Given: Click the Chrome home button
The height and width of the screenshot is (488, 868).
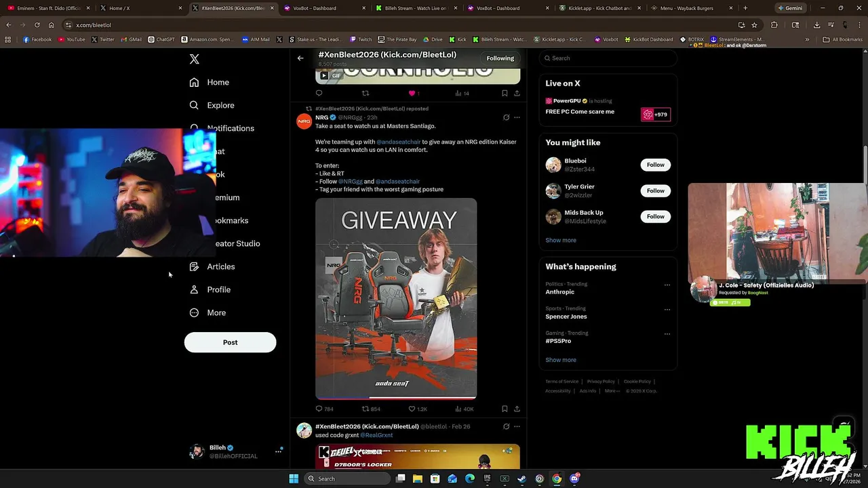Looking at the screenshot, I should (51, 25).
